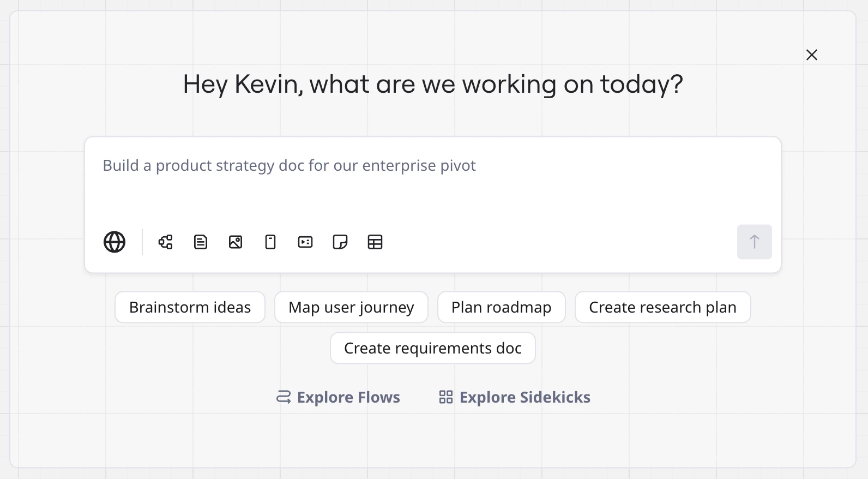Click the Flows icon beside Explore Flows
The height and width of the screenshot is (479, 868).
tap(284, 397)
